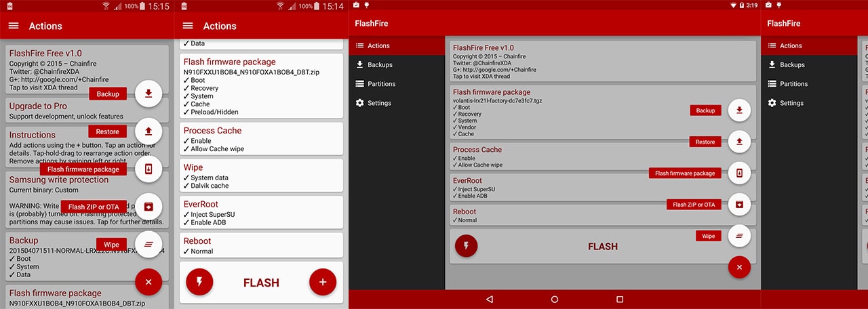
Task: Open Settings in the rightmost cropped tablet sidebar
Action: coord(809,103)
